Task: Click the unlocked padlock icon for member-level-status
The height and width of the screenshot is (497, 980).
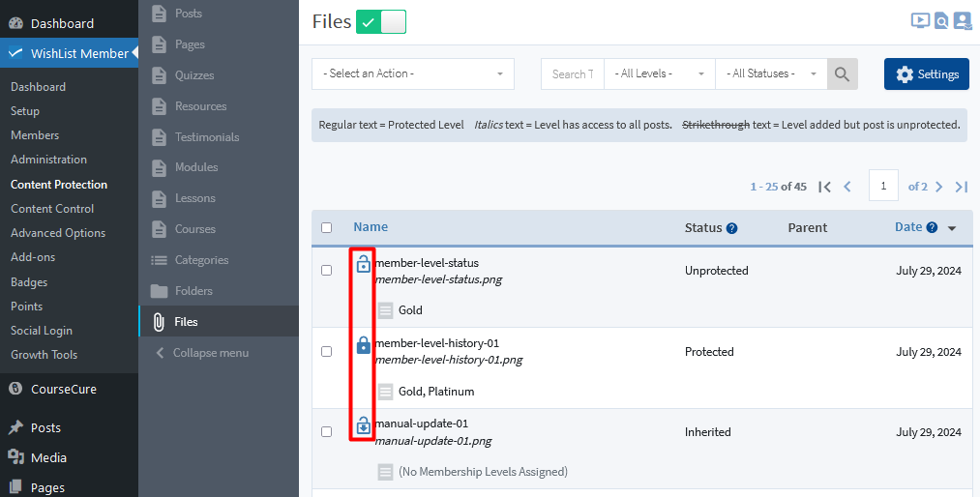Action: pyautogui.click(x=363, y=264)
